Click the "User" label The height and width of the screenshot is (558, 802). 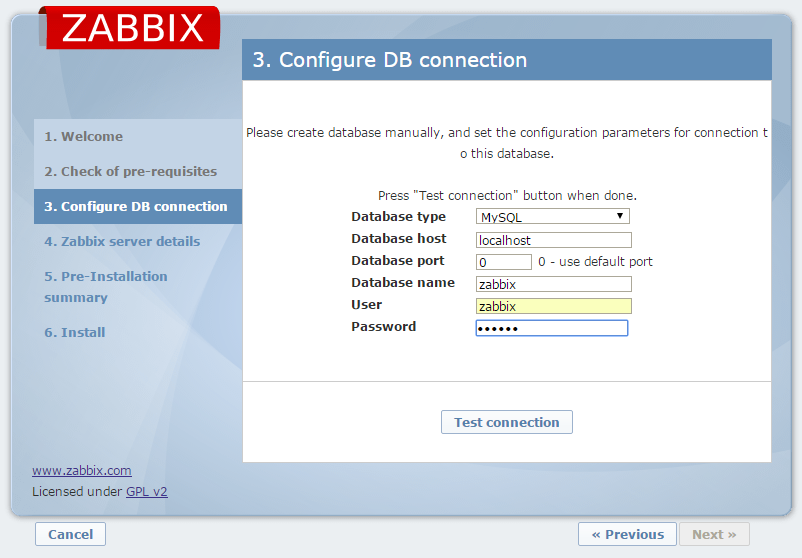(367, 304)
